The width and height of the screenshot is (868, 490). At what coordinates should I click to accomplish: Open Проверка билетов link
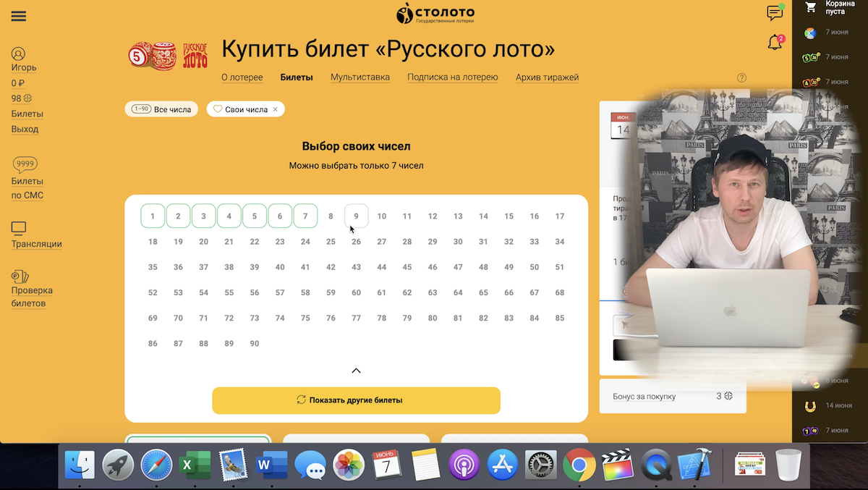click(x=32, y=297)
